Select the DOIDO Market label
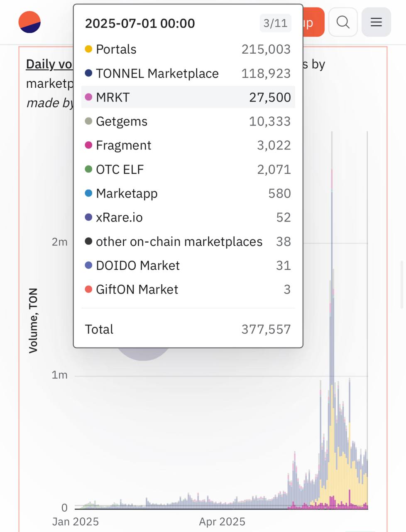 click(x=138, y=265)
